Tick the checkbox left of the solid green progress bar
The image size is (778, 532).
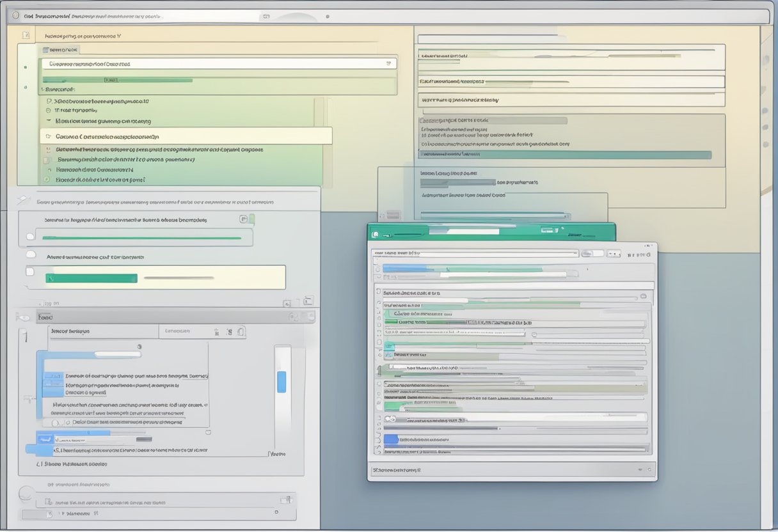(x=29, y=272)
